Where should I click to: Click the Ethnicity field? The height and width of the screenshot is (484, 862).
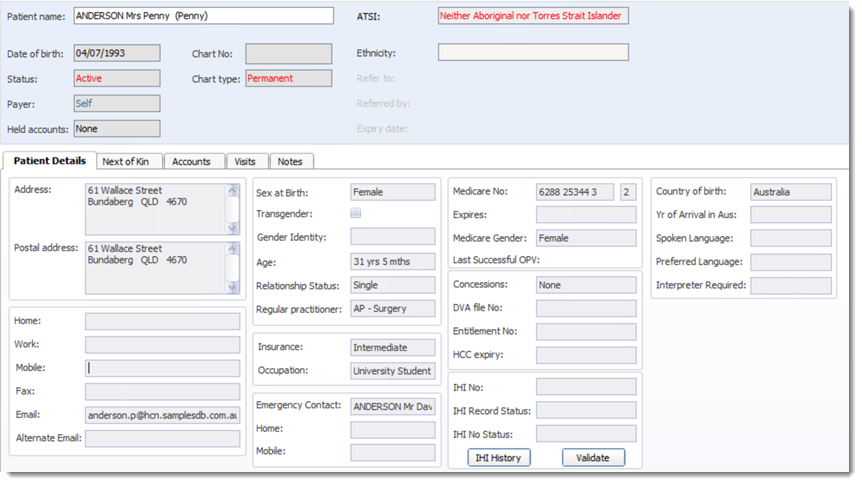pos(533,53)
